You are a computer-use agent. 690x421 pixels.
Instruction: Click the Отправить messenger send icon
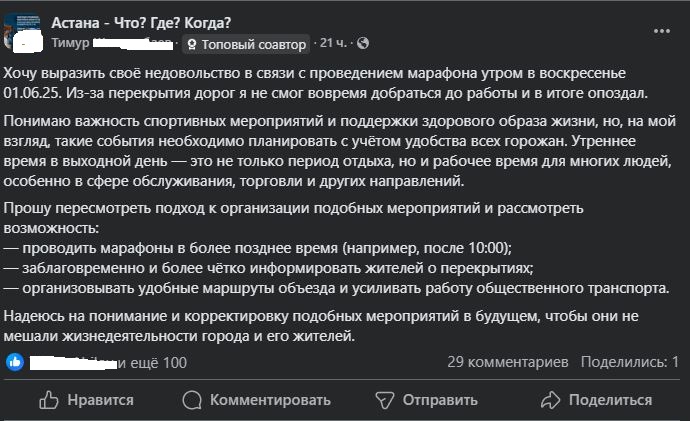(x=383, y=399)
